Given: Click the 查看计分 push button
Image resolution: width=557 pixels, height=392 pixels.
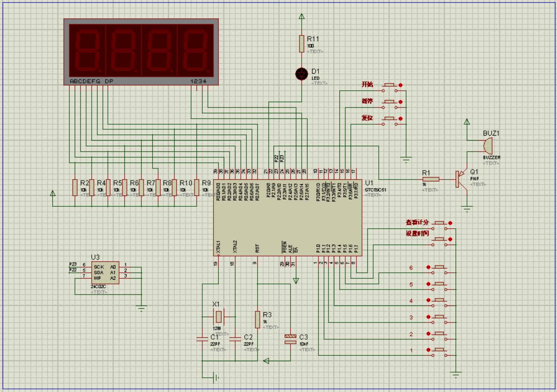Looking at the screenshot, I should [439, 226].
